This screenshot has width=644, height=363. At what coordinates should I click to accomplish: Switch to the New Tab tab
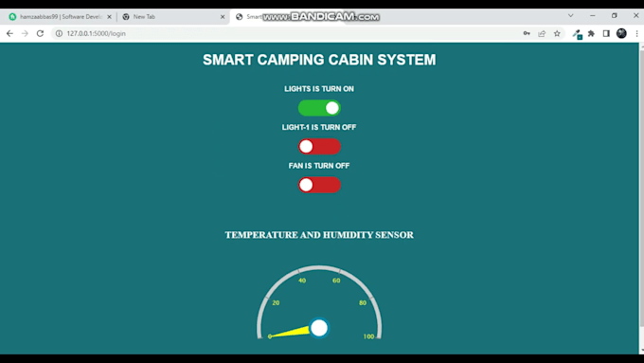173,17
